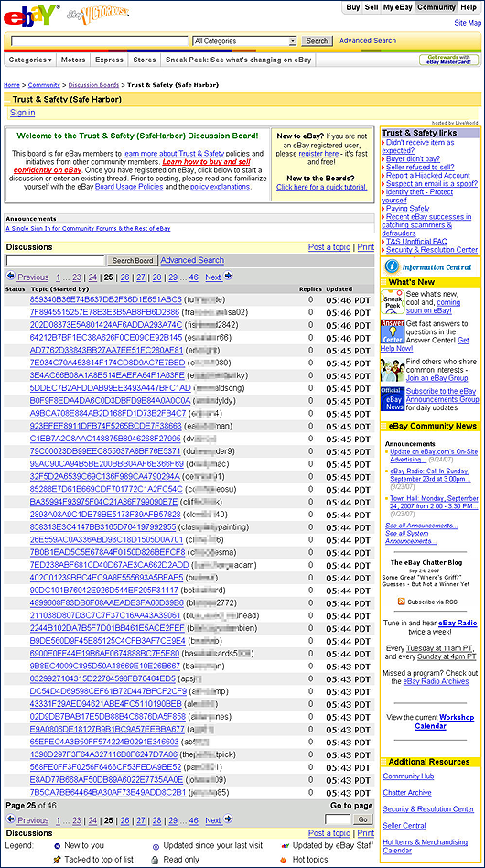485x868 pixels.
Task: Open the Chatter Archive link
Action: point(407,792)
